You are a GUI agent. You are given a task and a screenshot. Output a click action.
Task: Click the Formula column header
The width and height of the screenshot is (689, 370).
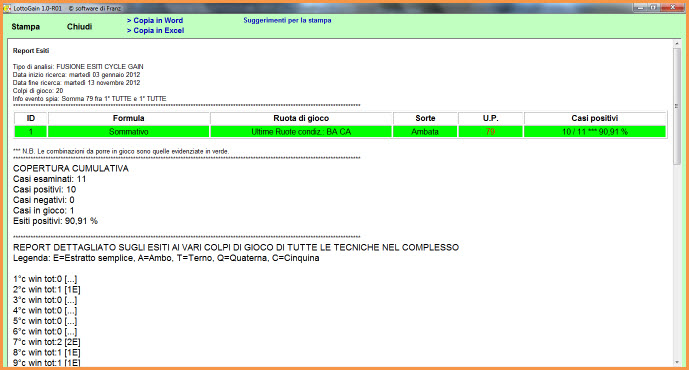pyautogui.click(x=128, y=118)
